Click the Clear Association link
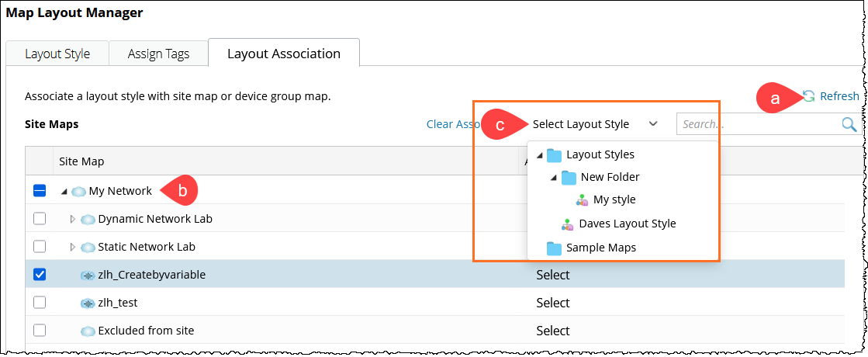This screenshot has width=868, height=357. pyautogui.click(x=450, y=124)
